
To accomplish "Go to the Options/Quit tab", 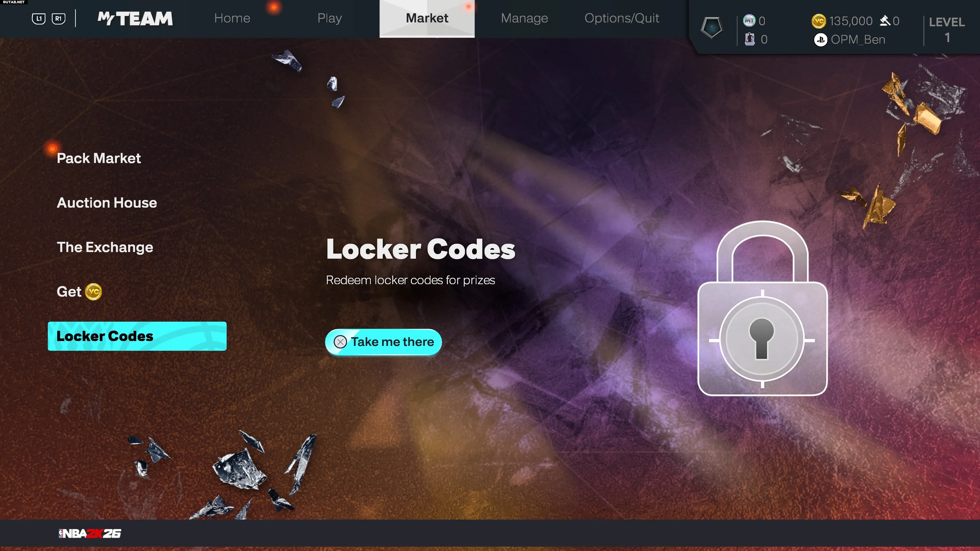I will [x=622, y=18].
